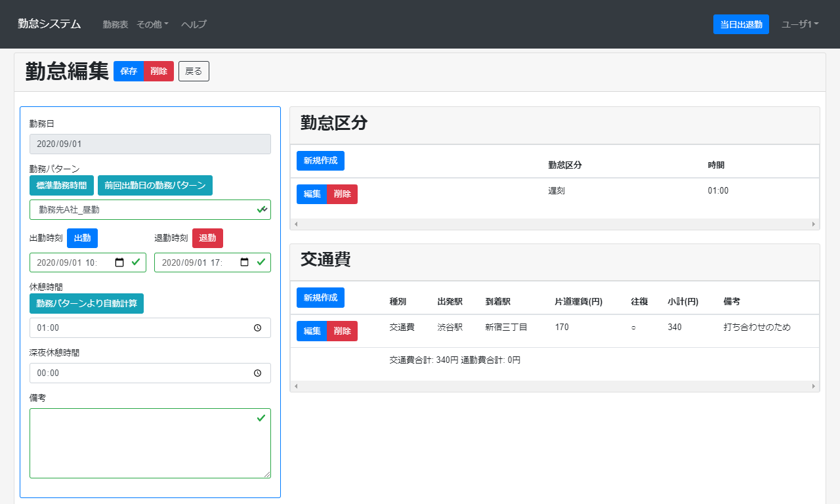The image size is (840, 504).
Task: Open the ユーザ1 account dropdown
Action: 800,24
